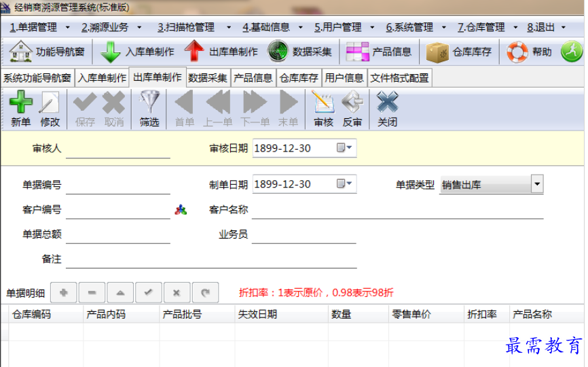Click the 仓库编码 column header

pyautogui.click(x=45, y=314)
